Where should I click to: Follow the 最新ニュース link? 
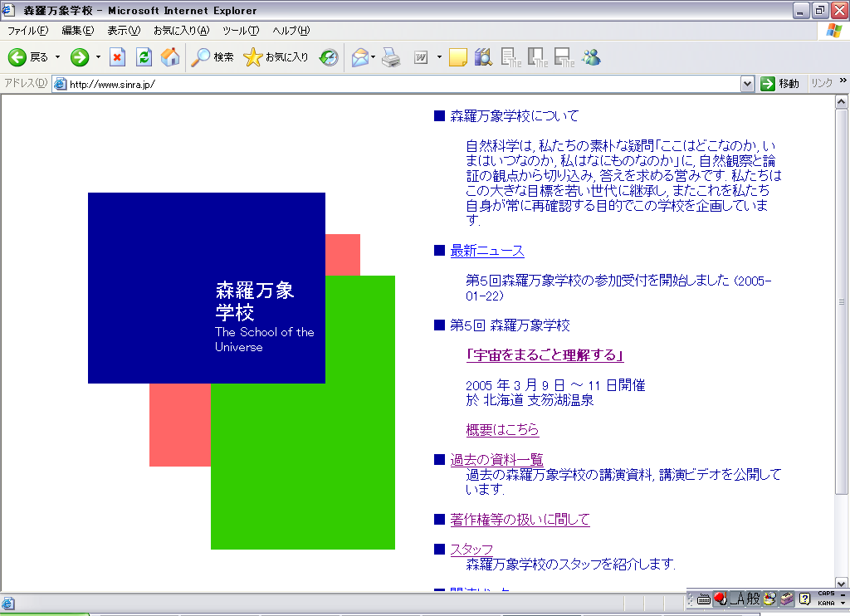[487, 251]
